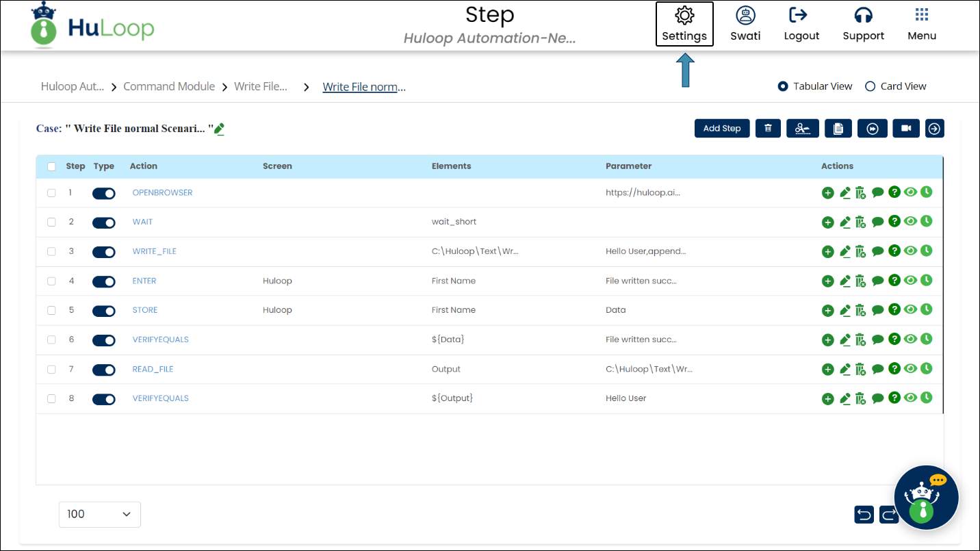Check the select-all checkbox in table header
Screen dimensions: 980x551
tap(51, 166)
